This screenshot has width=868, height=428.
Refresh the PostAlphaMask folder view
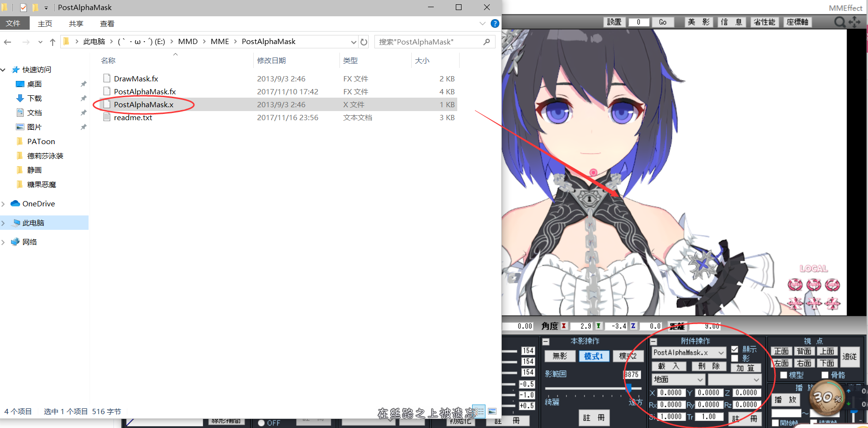[364, 42]
